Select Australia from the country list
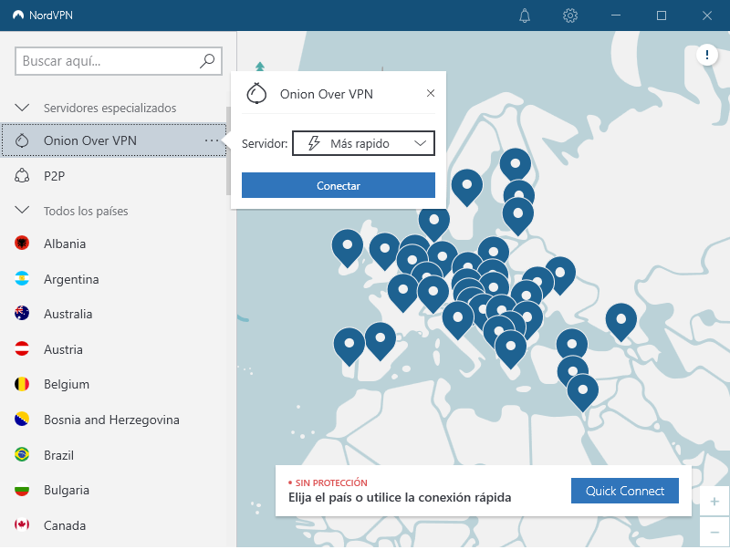Screen dimensions: 730x560 pos(113,313)
